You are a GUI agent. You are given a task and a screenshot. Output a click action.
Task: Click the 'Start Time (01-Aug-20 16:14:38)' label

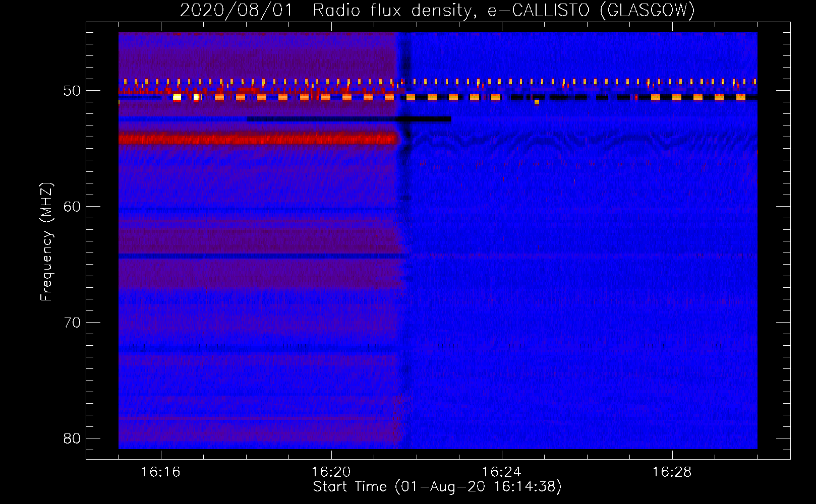pyautogui.click(x=437, y=487)
